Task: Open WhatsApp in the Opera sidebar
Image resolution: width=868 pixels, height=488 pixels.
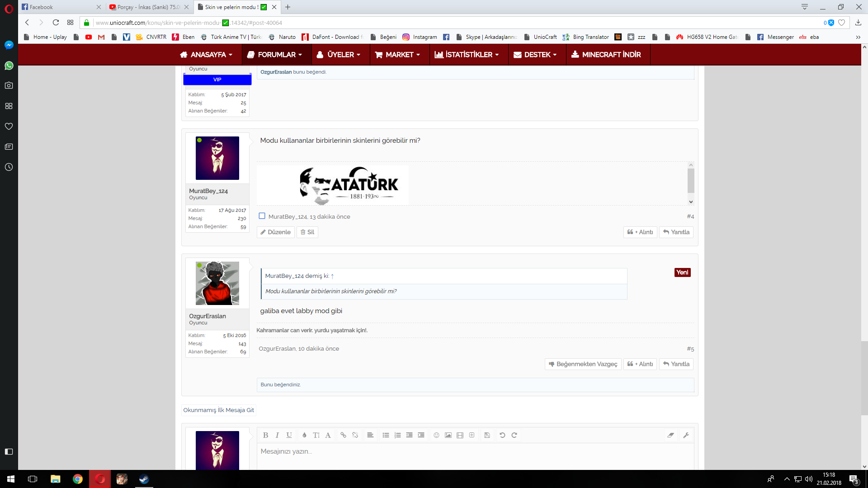Action: (x=9, y=66)
